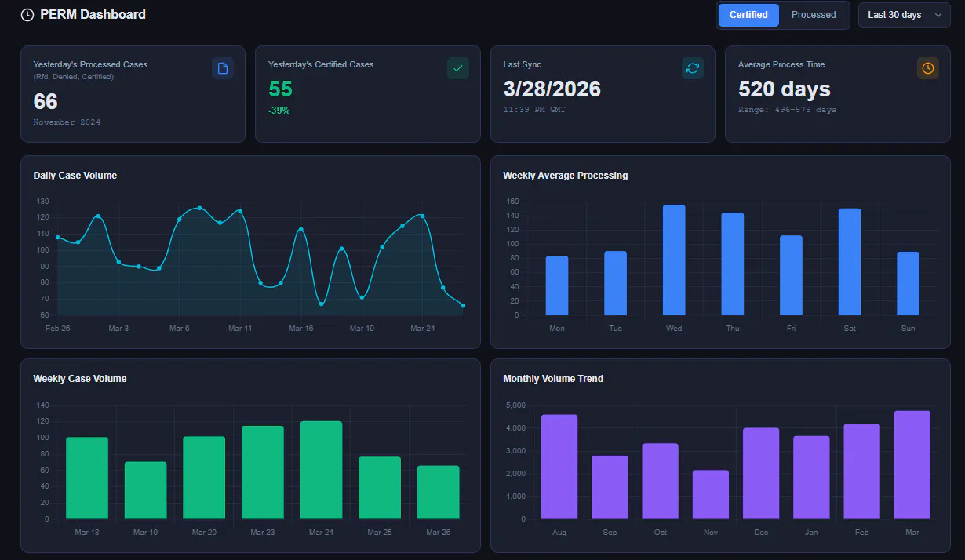Click the orange clock icon on Average Process Time

928,68
